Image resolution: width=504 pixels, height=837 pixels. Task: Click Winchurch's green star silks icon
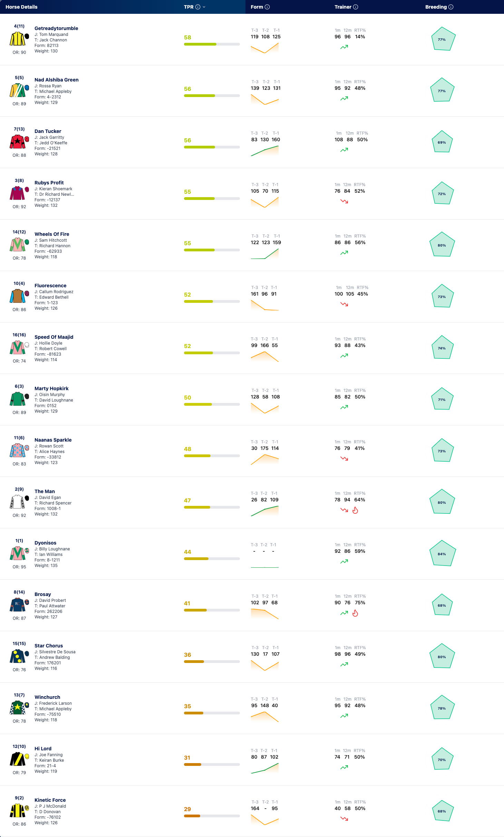click(17, 708)
